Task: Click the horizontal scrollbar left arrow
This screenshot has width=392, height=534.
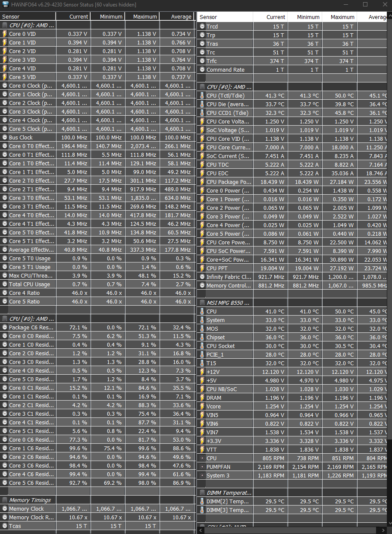Action: [201, 530]
